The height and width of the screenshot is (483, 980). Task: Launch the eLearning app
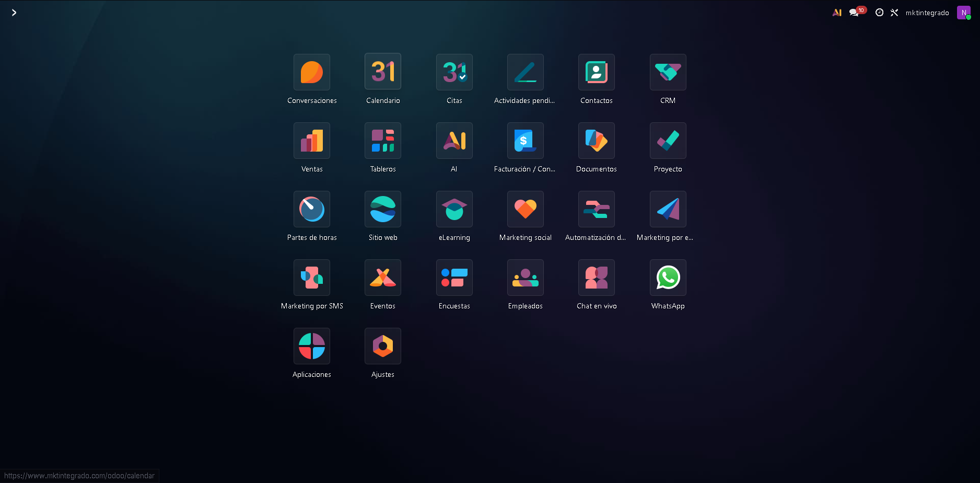[454, 210]
